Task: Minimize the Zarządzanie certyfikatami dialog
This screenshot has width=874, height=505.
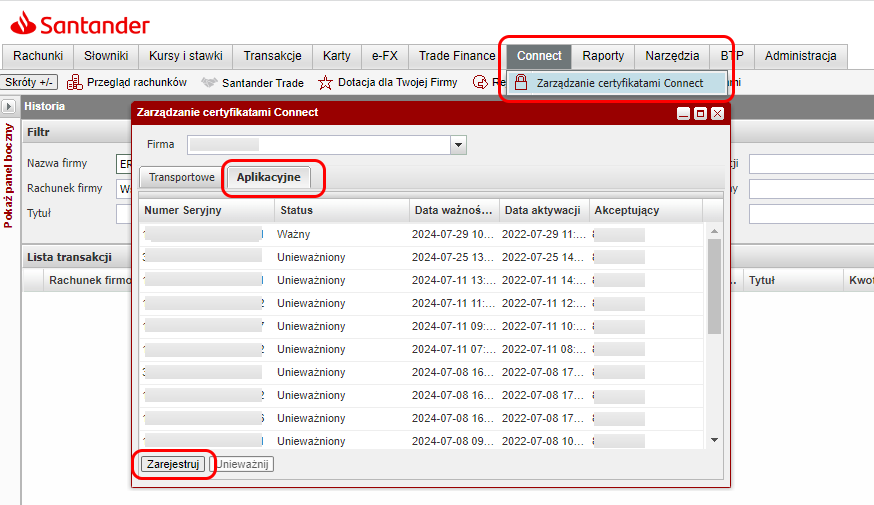Action: tap(683, 114)
